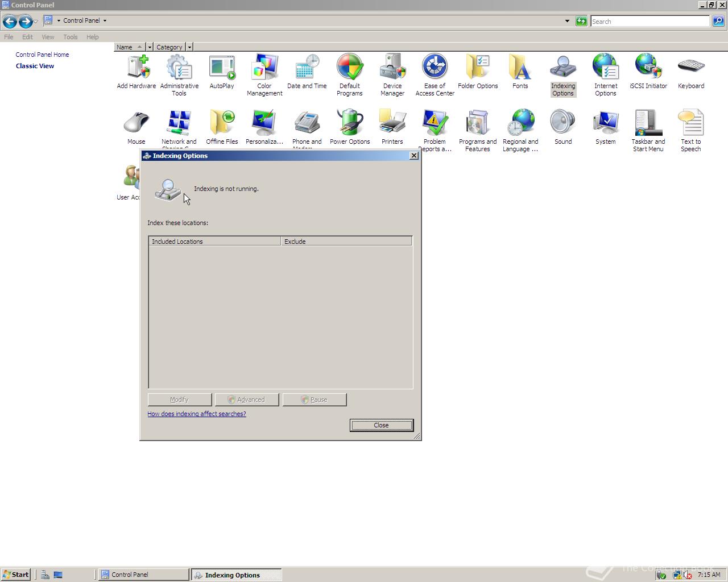Switch to Indexing Options taskbar button

tap(236, 575)
